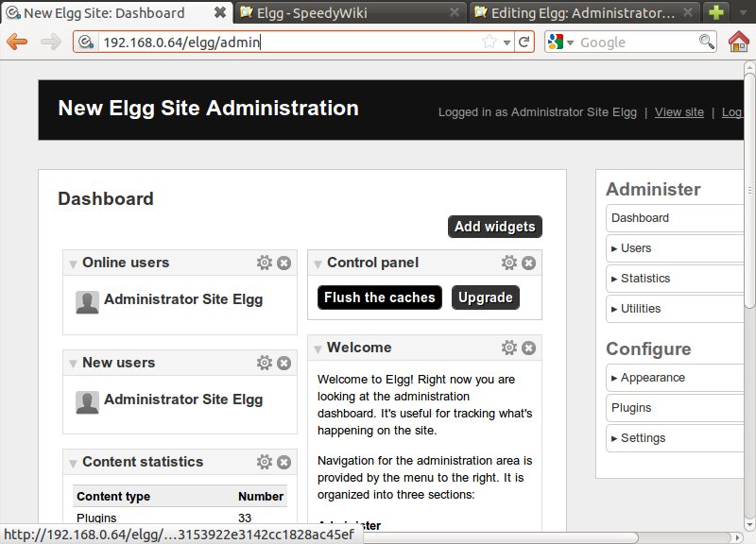This screenshot has width=756, height=544.
Task: Open settings gear of New users widget
Action: 265,363
